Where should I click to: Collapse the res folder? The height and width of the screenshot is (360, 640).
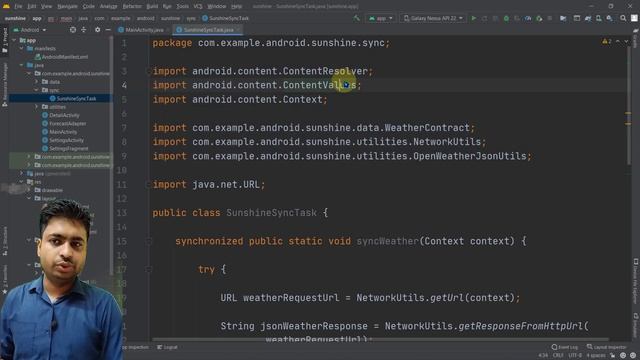[22, 182]
